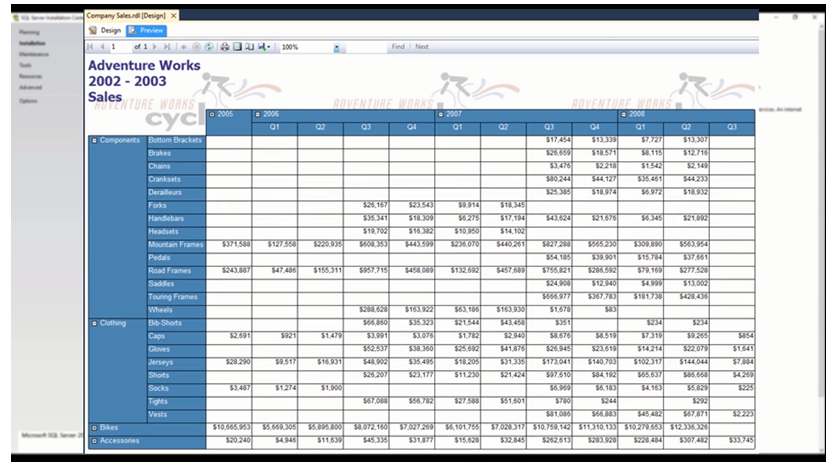This screenshot has width=830, height=464.
Task: Select the Bottom Brackets row header
Action: (x=176, y=141)
